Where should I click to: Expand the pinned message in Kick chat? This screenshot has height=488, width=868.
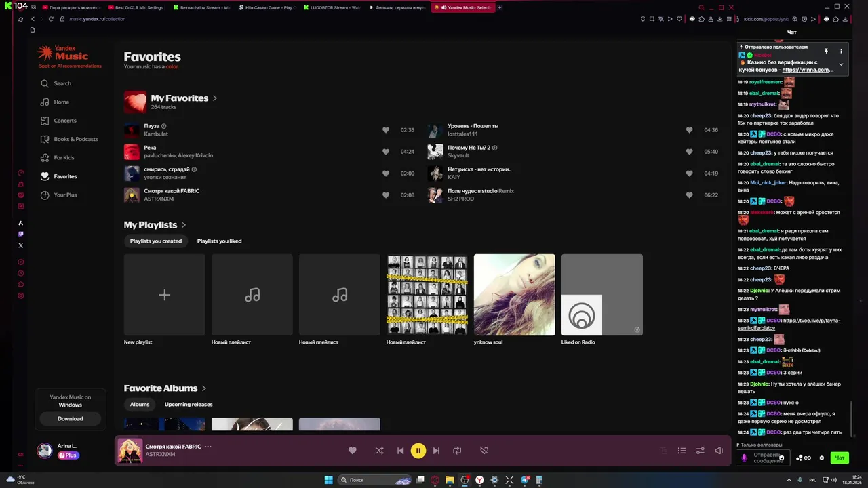pyautogui.click(x=841, y=64)
